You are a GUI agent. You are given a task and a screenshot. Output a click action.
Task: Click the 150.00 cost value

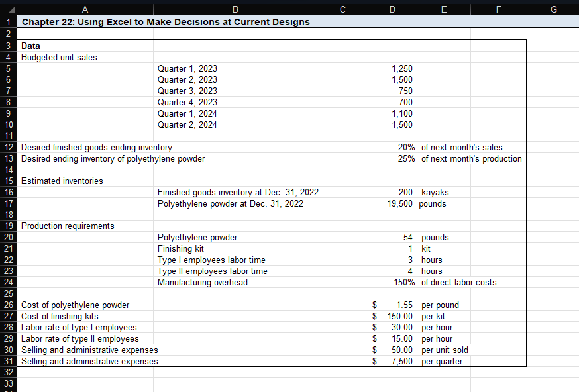click(400, 317)
